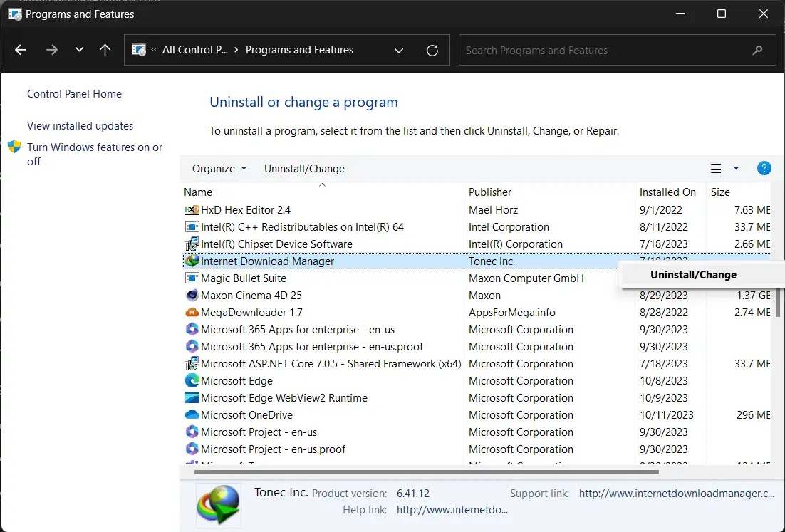Click the Control Panel icon in the address bar
The width and height of the screenshot is (785, 532).
[139, 50]
